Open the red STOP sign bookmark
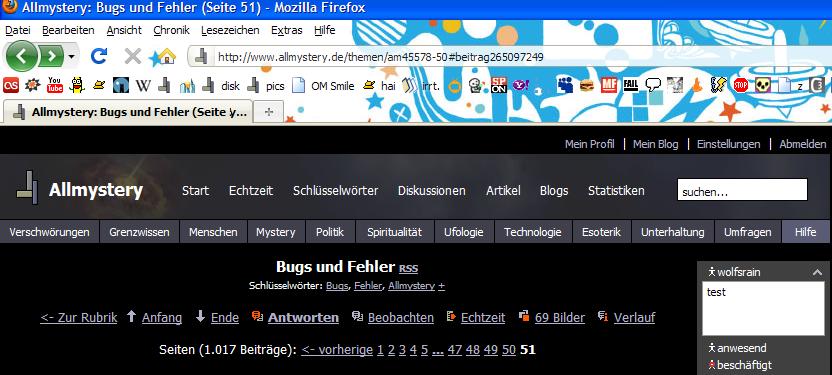Viewport: 832px width, 375px height. point(741,85)
